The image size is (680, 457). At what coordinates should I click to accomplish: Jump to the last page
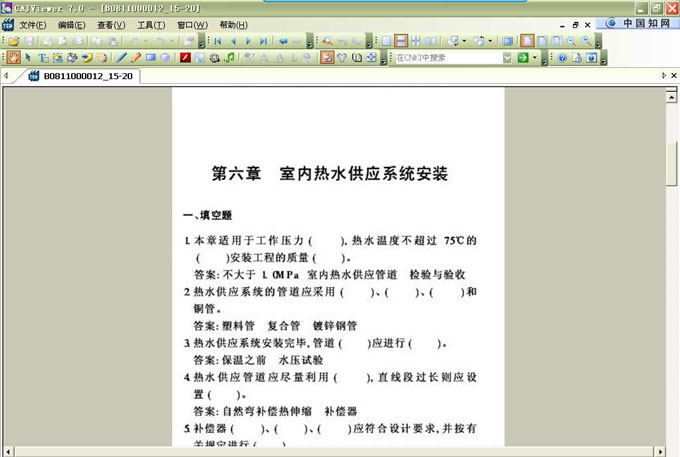point(263,41)
